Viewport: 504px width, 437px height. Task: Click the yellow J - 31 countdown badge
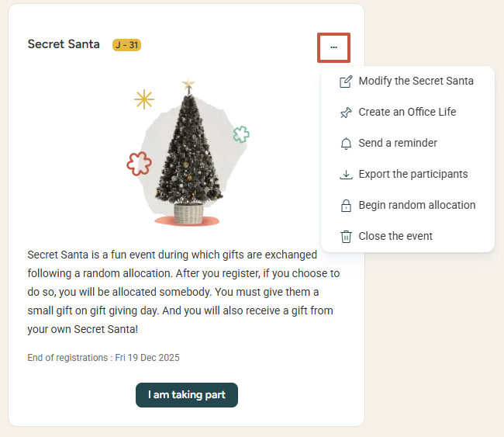point(126,45)
